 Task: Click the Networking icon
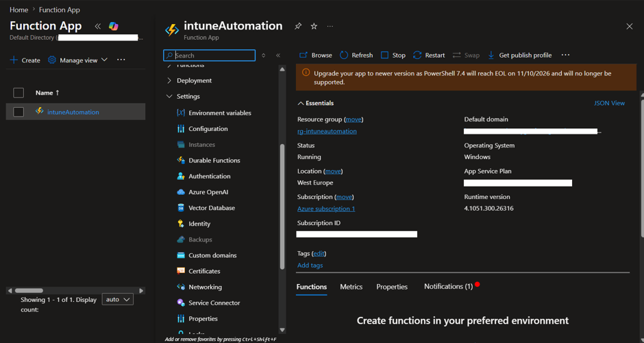pos(181,287)
